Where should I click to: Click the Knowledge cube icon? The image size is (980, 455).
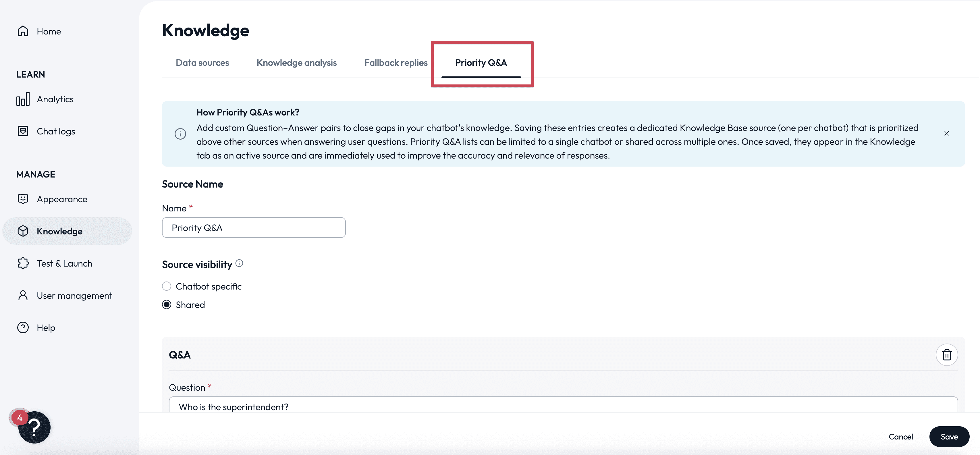click(23, 231)
